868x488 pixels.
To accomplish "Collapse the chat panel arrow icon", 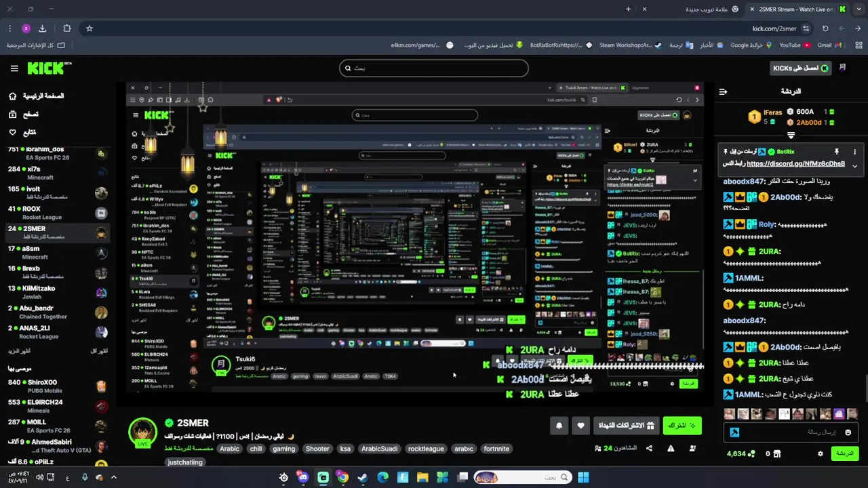I will click(x=723, y=91).
